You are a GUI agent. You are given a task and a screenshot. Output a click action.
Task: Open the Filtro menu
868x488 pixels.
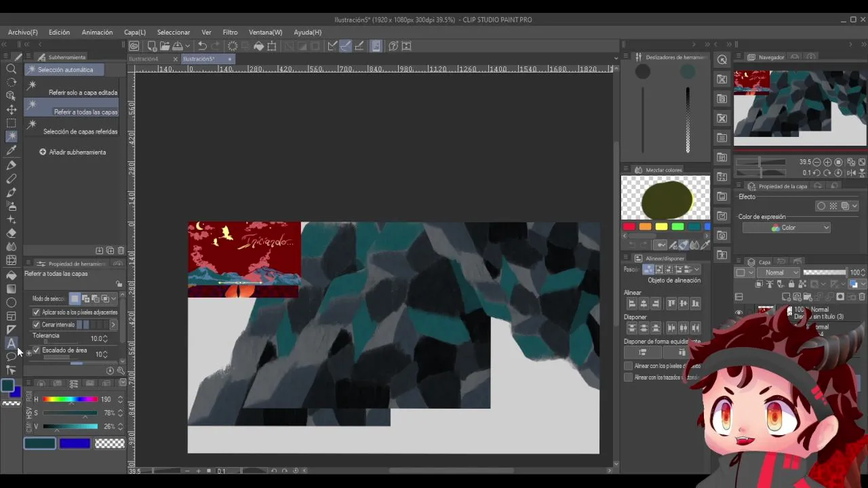230,33
